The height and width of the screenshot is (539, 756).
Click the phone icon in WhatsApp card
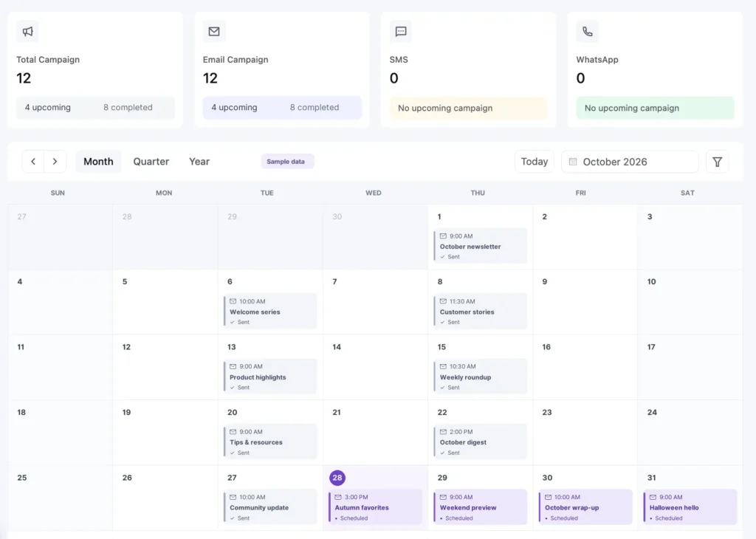coord(587,31)
